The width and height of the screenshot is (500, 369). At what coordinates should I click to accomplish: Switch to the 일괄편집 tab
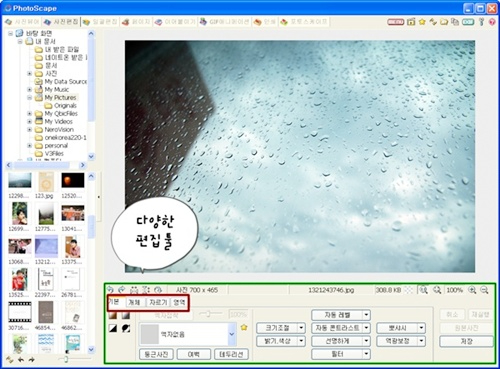pyautogui.click(x=100, y=22)
